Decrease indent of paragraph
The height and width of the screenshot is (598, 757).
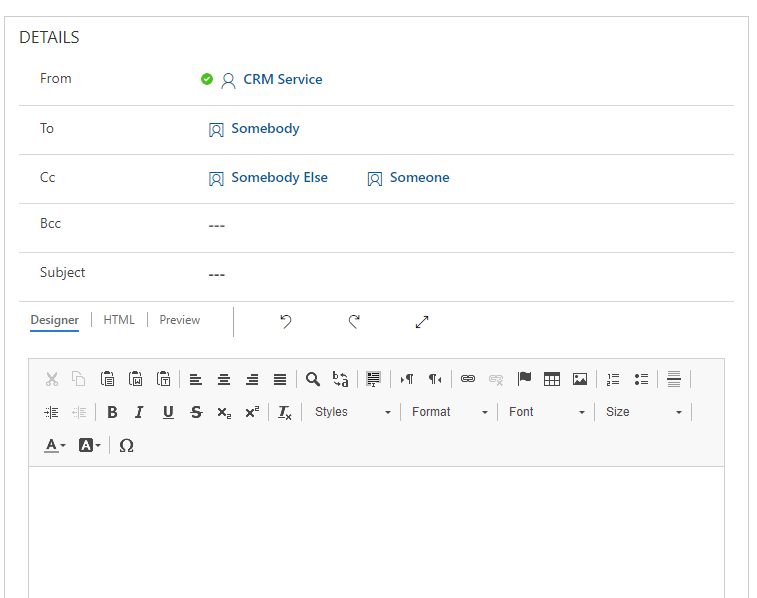tap(79, 413)
